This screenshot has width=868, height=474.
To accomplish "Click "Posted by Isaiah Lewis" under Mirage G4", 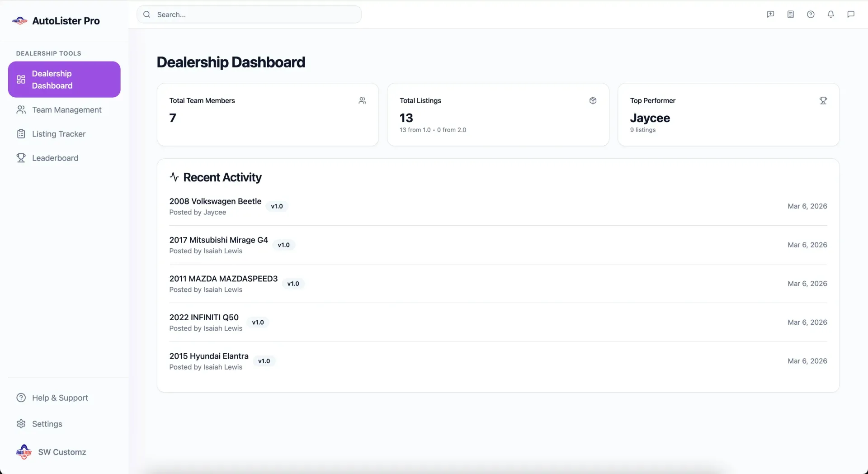I will click(x=206, y=251).
